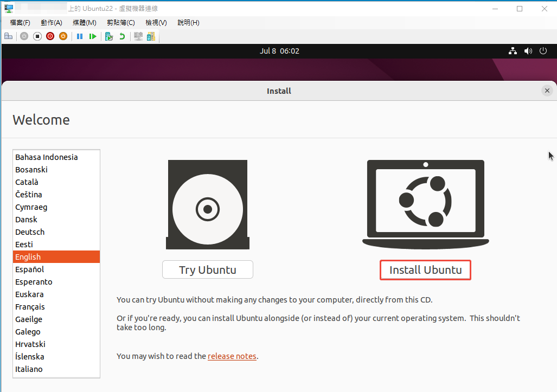This screenshot has width=557, height=392.
Task: Pause the virtual machine
Action: click(x=80, y=36)
